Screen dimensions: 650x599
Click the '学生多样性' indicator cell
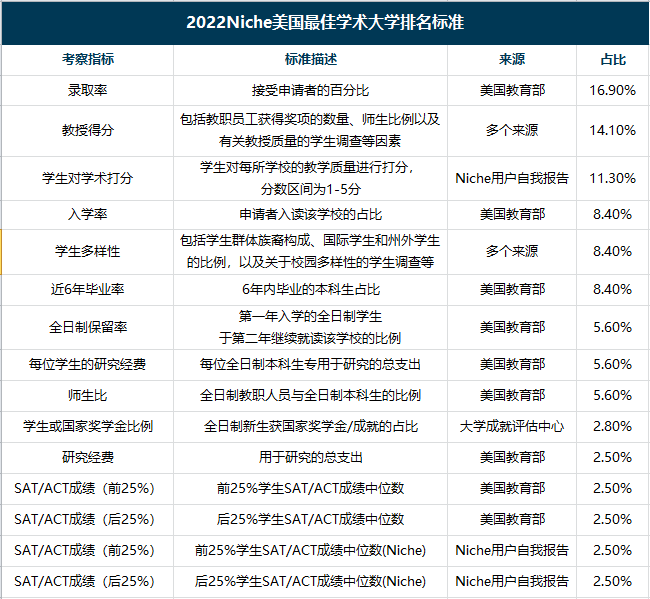pyautogui.click(x=87, y=251)
